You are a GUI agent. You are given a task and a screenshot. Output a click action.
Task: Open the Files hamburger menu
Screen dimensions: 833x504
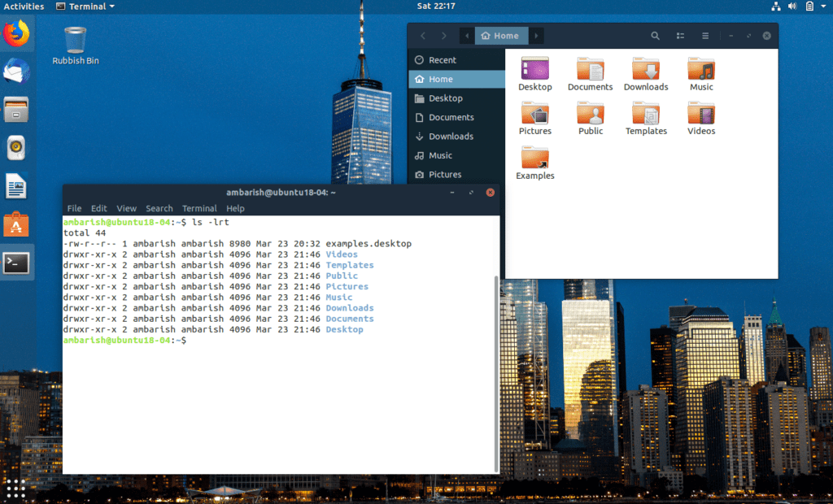tap(705, 36)
